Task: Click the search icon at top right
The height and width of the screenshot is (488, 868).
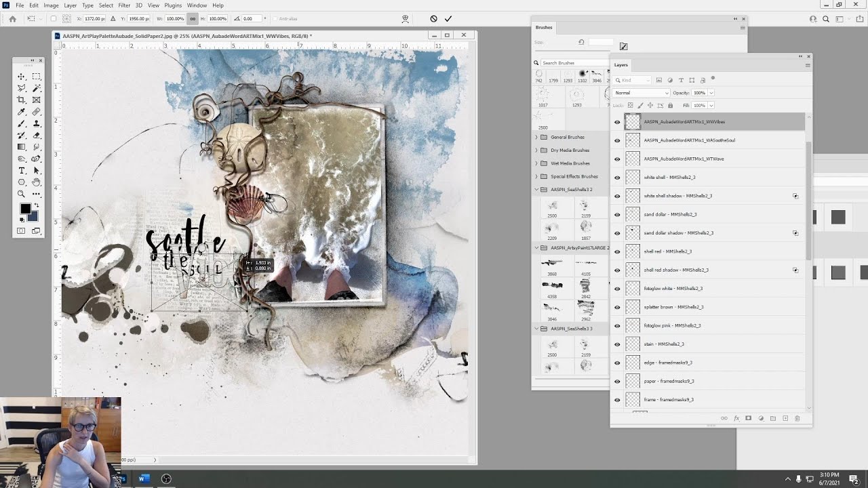Action: (826, 19)
